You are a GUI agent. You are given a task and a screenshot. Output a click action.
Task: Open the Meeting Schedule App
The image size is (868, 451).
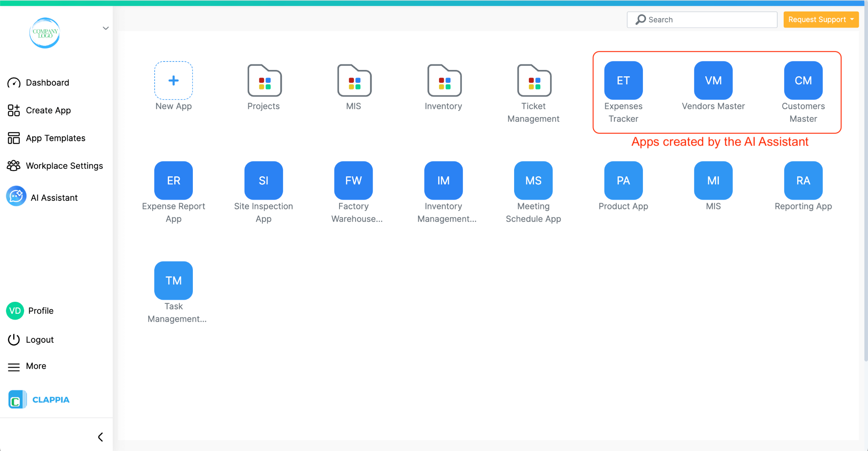[533, 180]
